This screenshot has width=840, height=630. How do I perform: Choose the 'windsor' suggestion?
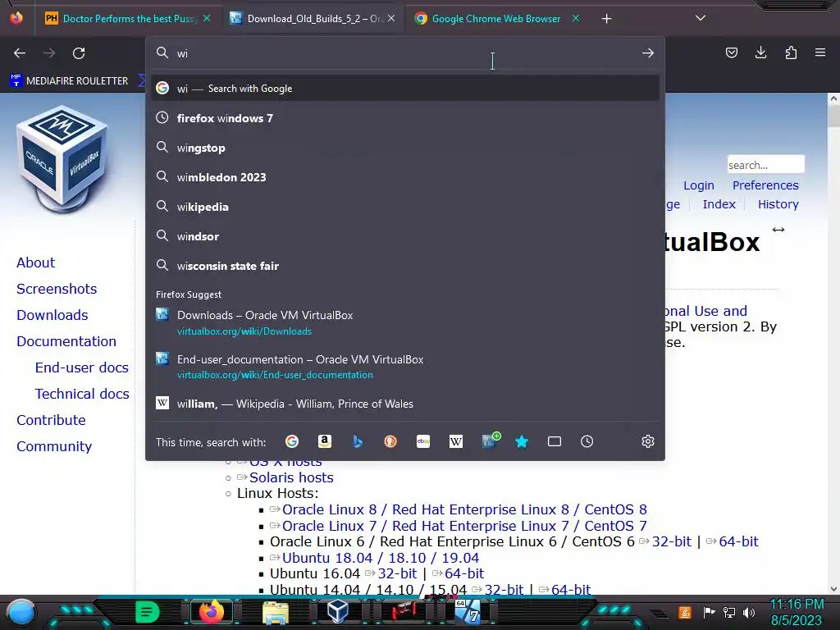click(x=405, y=236)
